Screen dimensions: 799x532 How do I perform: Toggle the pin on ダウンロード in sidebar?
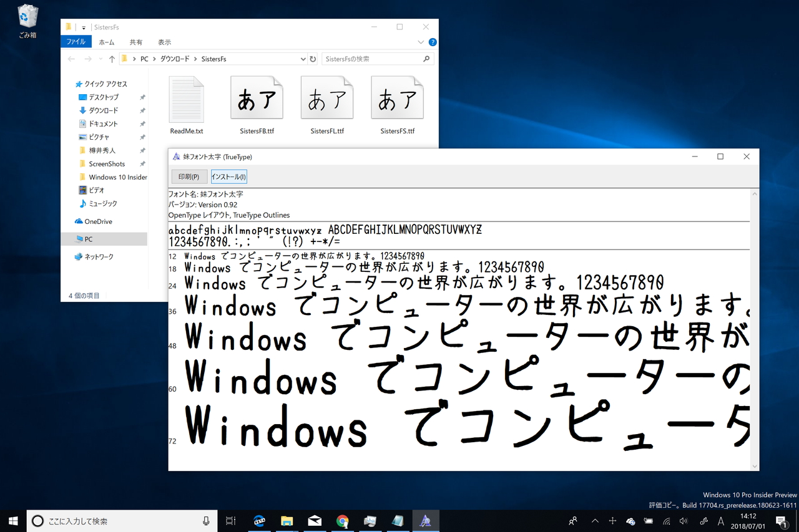point(141,110)
